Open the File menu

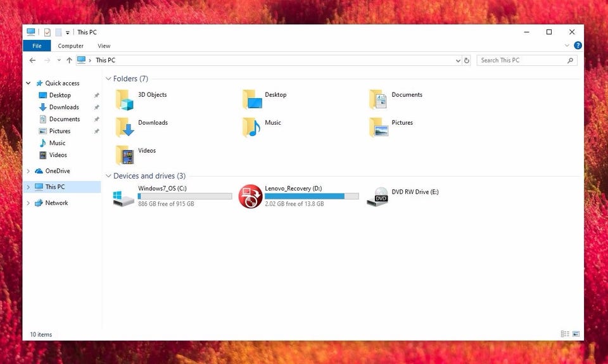pos(37,46)
